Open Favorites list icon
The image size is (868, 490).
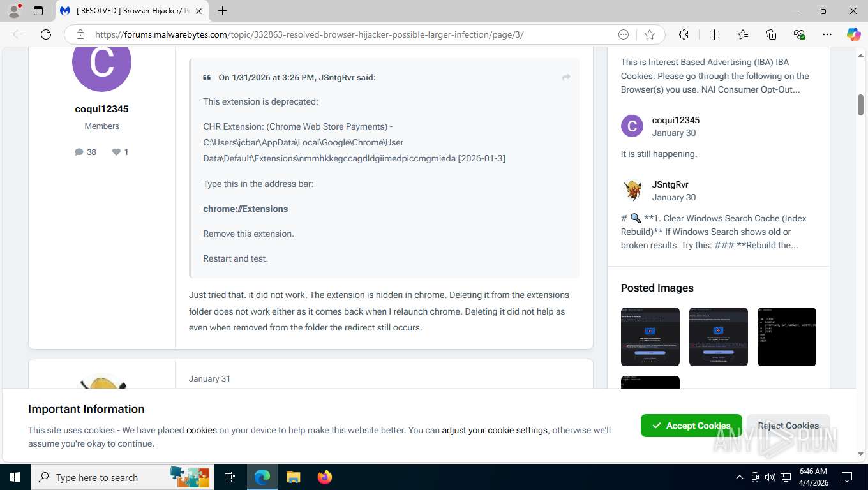[x=743, y=34]
